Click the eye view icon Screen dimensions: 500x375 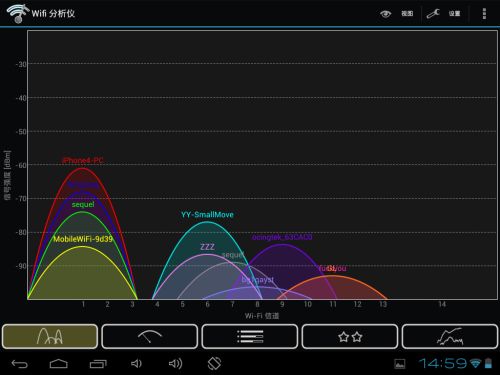click(385, 14)
